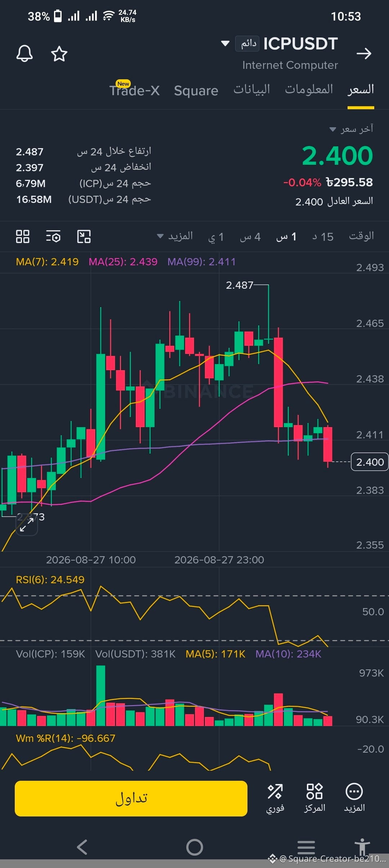Screen dimensions: 389x868
Task: Tap the 24h ICP volume 6.79M
Action: [x=31, y=183]
